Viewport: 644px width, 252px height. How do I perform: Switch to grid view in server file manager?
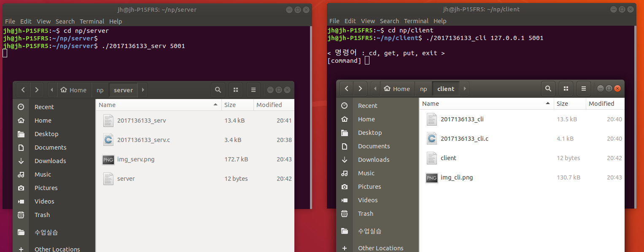pos(236,90)
